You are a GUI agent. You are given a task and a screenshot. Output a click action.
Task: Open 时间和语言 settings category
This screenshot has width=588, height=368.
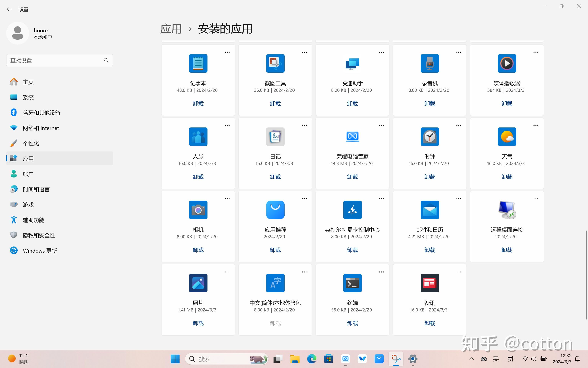(60, 189)
